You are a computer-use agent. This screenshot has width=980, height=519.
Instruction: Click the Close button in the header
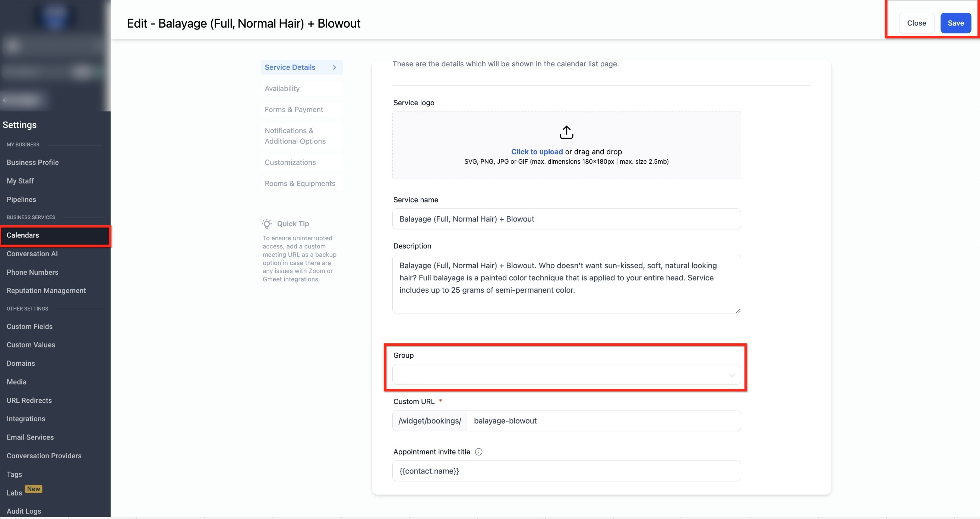[916, 23]
